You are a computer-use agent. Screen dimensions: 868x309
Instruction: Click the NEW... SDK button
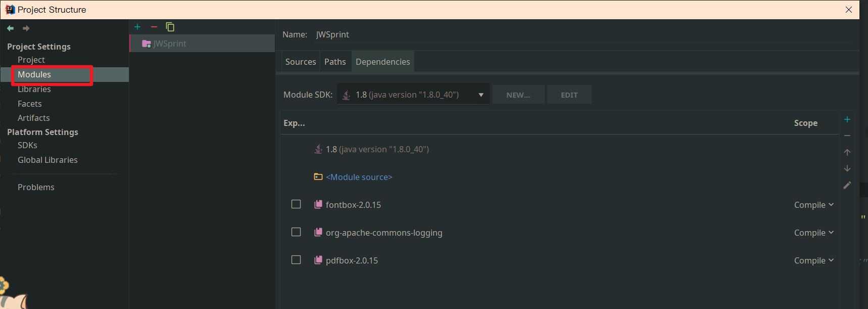click(x=518, y=95)
